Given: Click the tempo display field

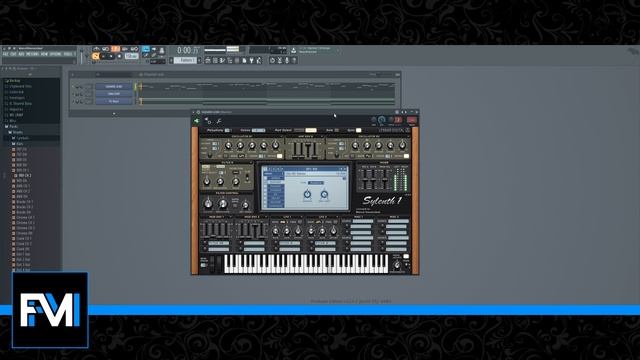Looking at the screenshot, I should tap(131, 56).
